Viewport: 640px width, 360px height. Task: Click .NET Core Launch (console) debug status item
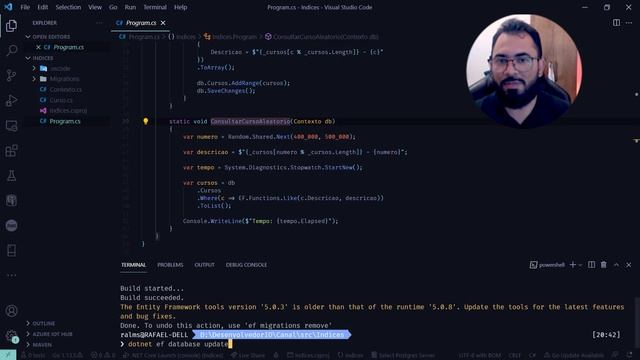click(x=173, y=356)
